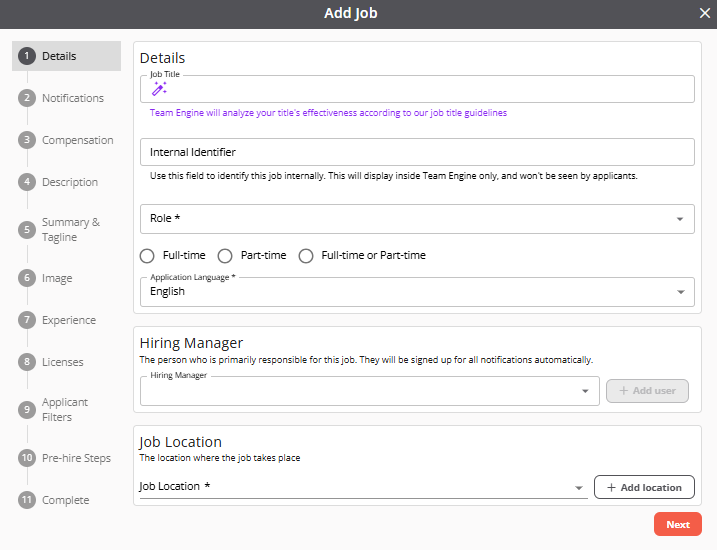Select the Part-time radio button
Screen dimensions: 717x550
(225, 256)
